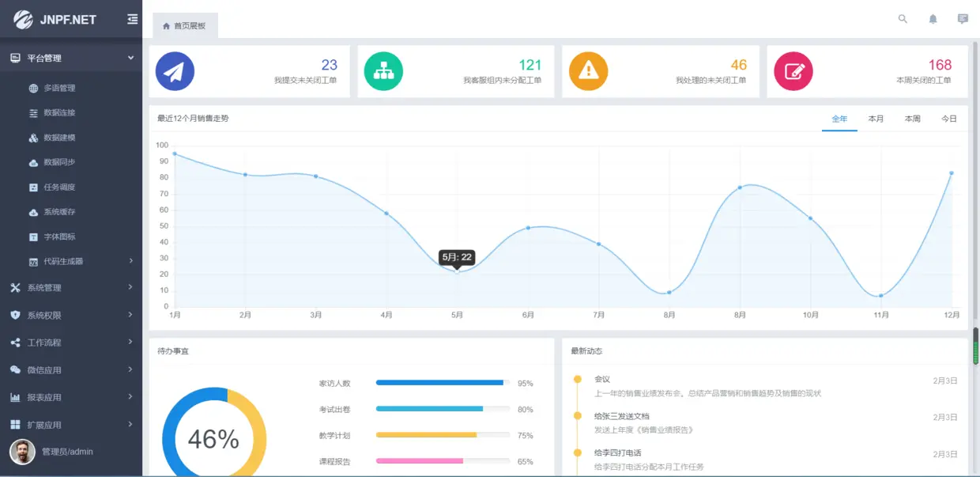980x477 pixels.
Task: Click the 考试出卷 80% progress bar
Action: point(443,409)
